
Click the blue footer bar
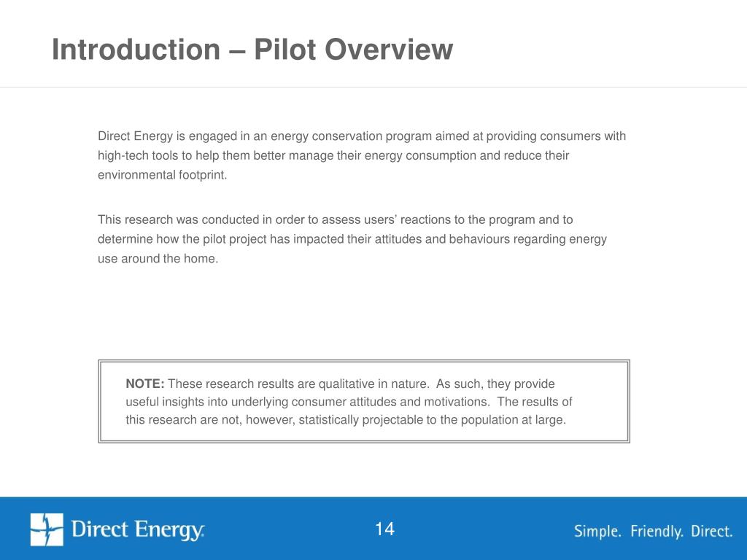point(373,529)
